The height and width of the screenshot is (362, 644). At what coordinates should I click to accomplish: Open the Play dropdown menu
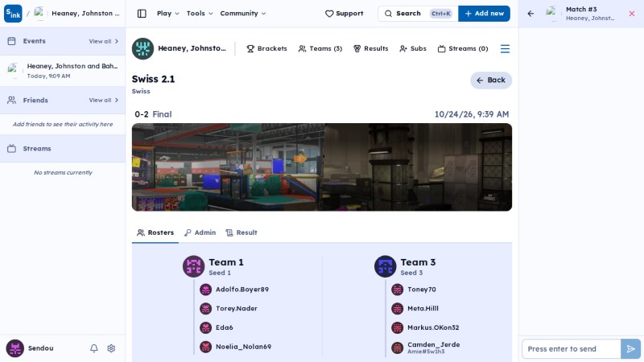pos(168,14)
